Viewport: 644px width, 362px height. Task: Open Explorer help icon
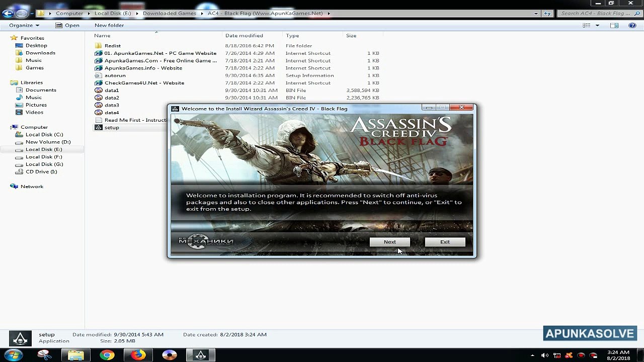pyautogui.click(x=632, y=25)
